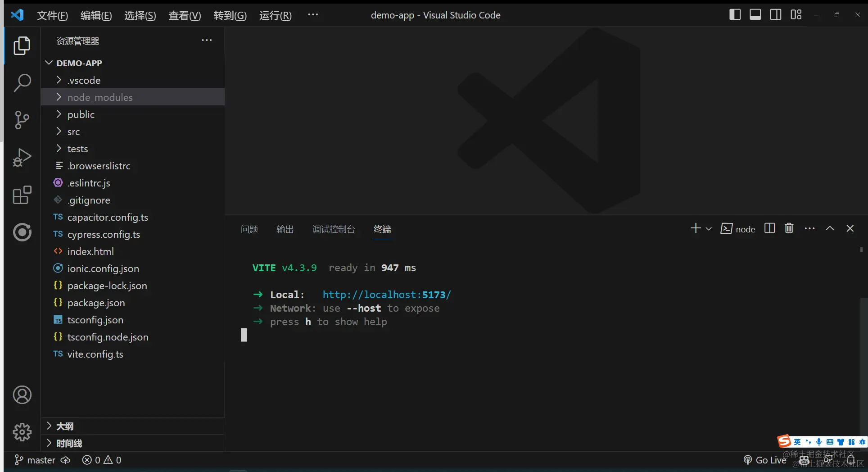Open the .gitignore file
The height and width of the screenshot is (472, 868).
click(133, 200)
